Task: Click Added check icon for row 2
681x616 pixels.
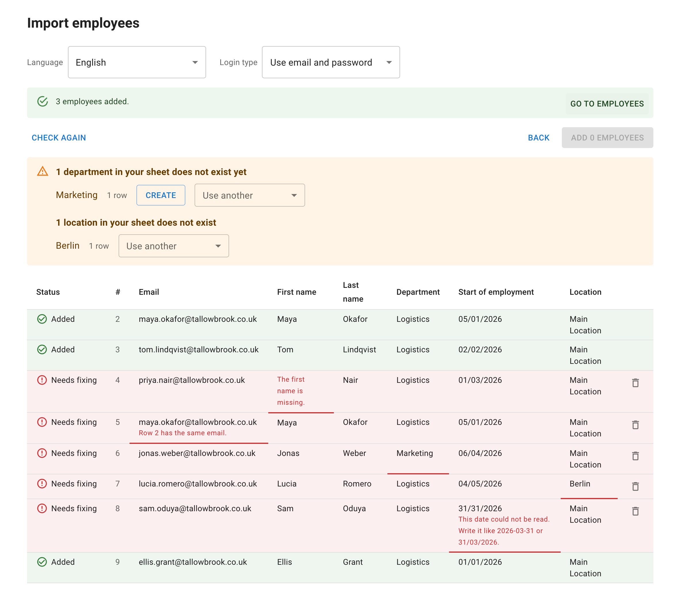Action: (x=42, y=319)
